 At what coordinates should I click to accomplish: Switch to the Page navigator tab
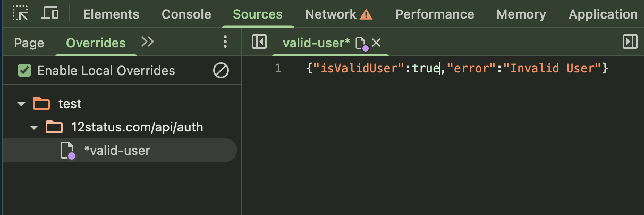(29, 43)
